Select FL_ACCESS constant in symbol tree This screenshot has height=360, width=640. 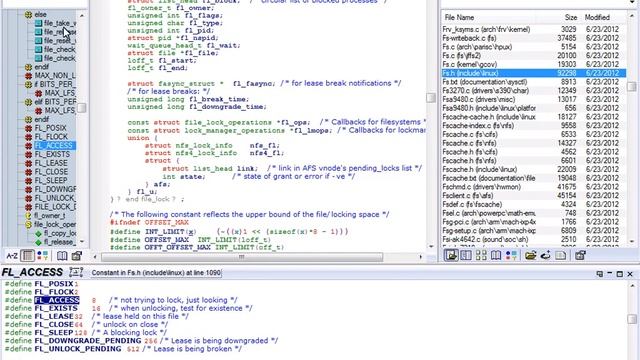53,146
